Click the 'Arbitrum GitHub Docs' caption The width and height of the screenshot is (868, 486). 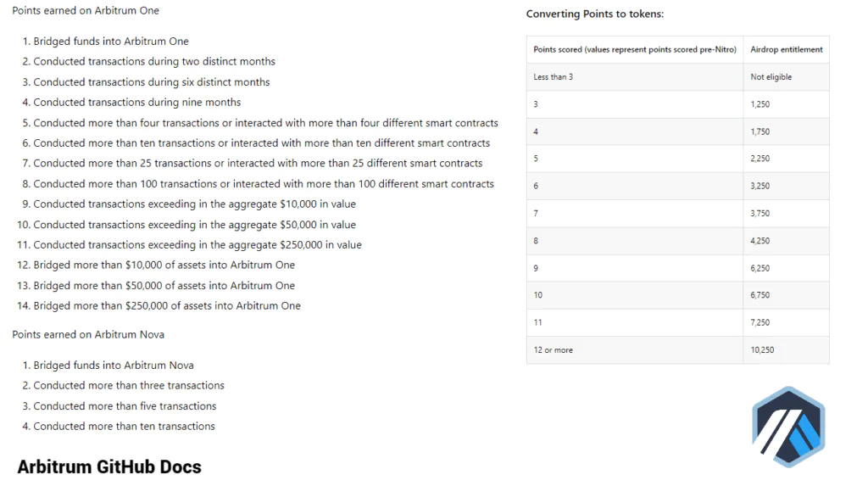(x=109, y=466)
